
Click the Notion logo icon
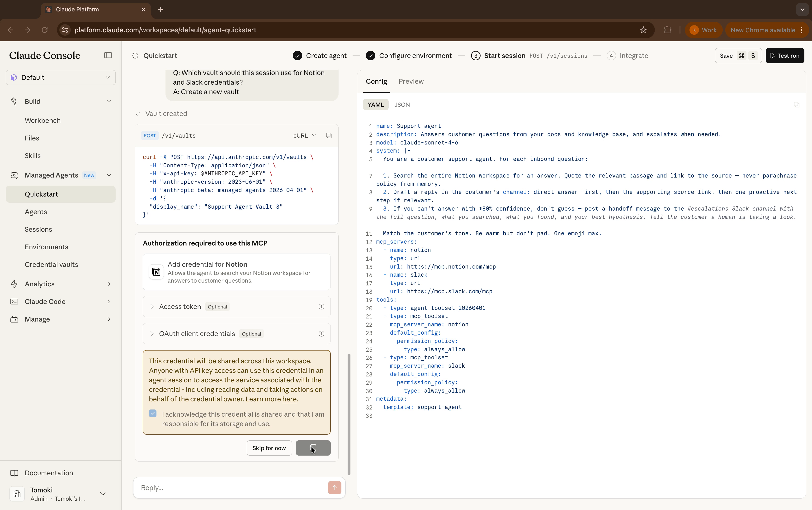coord(156,272)
